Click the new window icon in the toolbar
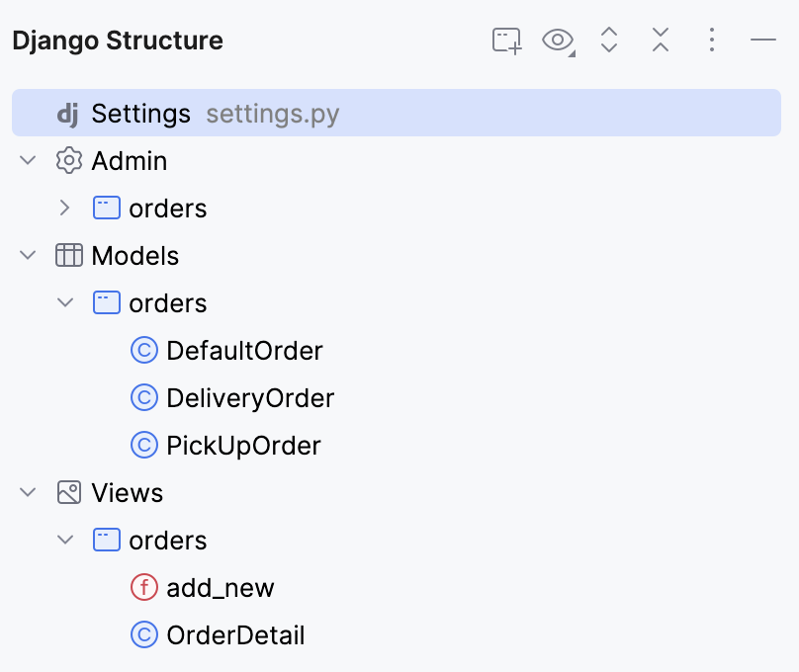 click(505, 41)
